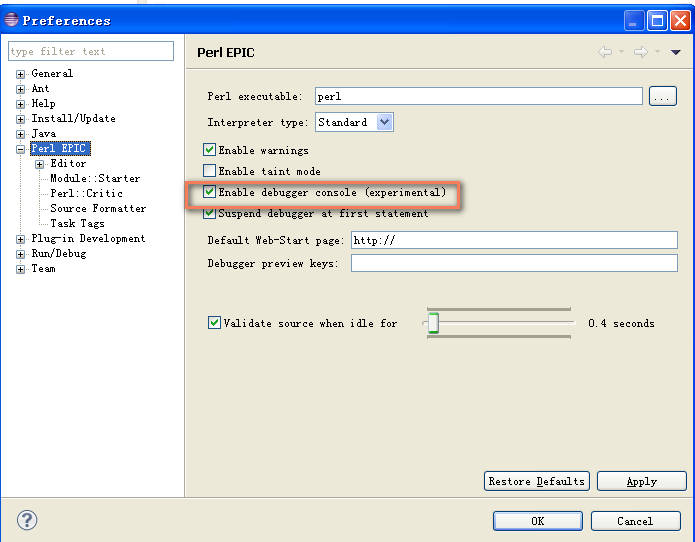Expand the Java tree node
Image resolution: width=695 pixels, height=542 pixels.
click(x=20, y=134)
